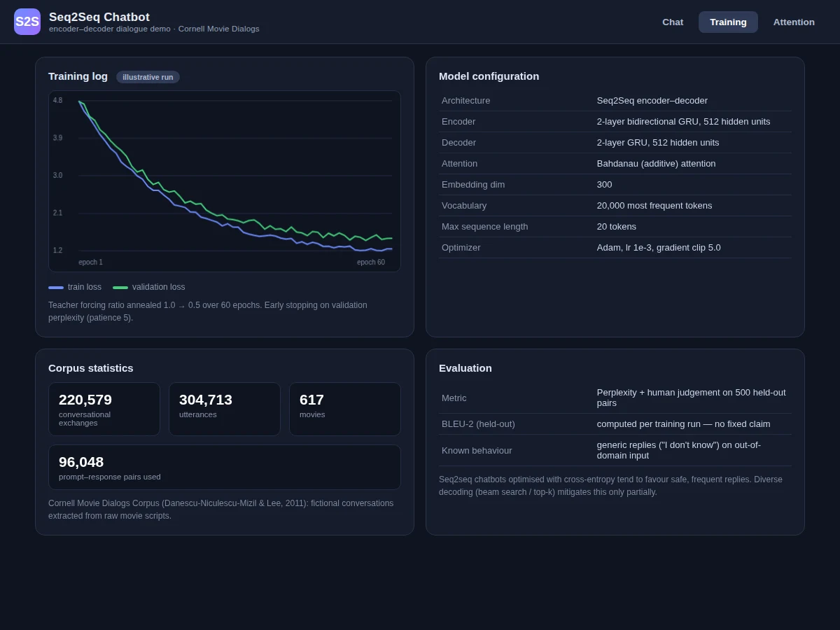Select the Optimizer row value
Image resolution: width=840 pixels, height=630 pixels.
659,248
